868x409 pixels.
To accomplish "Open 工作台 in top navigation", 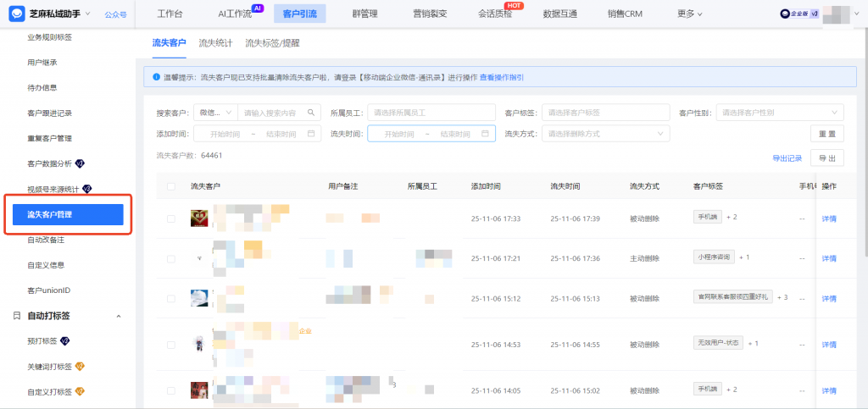I will click(170, 14).
